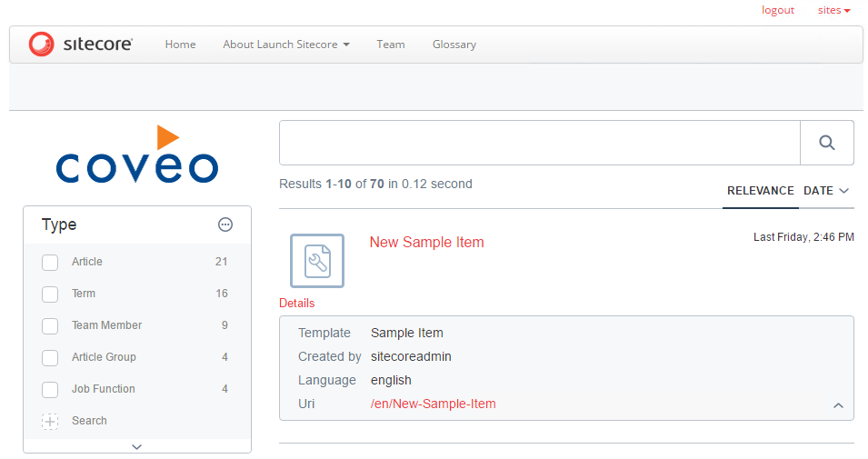Click the Sitecore logo
Image resolution: width=868 pixels, height=459 pixels.
pyautogui.click(x=81, y=45)
